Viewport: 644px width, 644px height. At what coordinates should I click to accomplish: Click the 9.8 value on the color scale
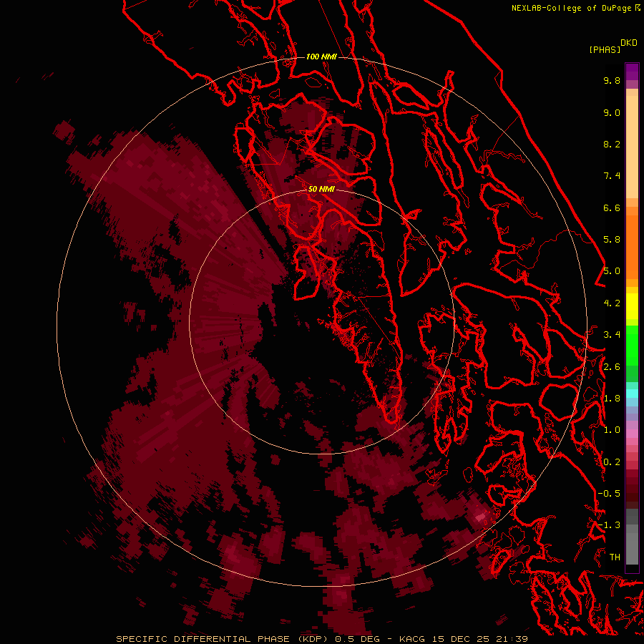(x=612, y=80)
